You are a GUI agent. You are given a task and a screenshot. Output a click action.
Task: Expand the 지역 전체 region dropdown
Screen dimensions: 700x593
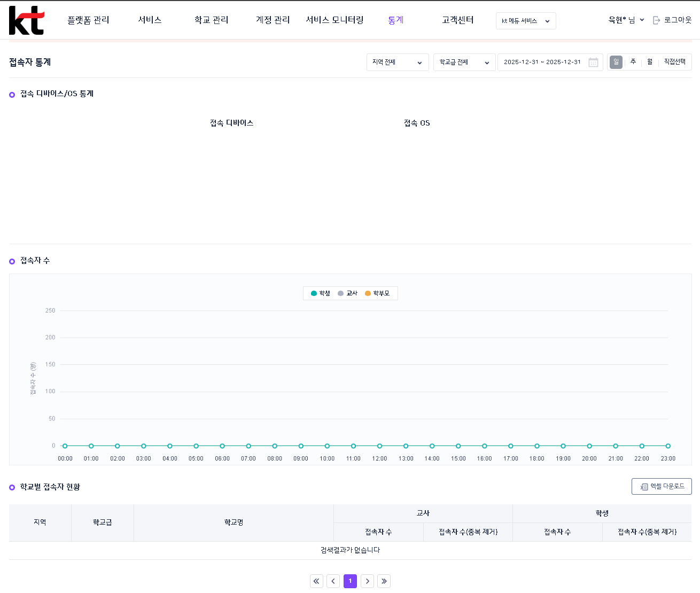398,63
